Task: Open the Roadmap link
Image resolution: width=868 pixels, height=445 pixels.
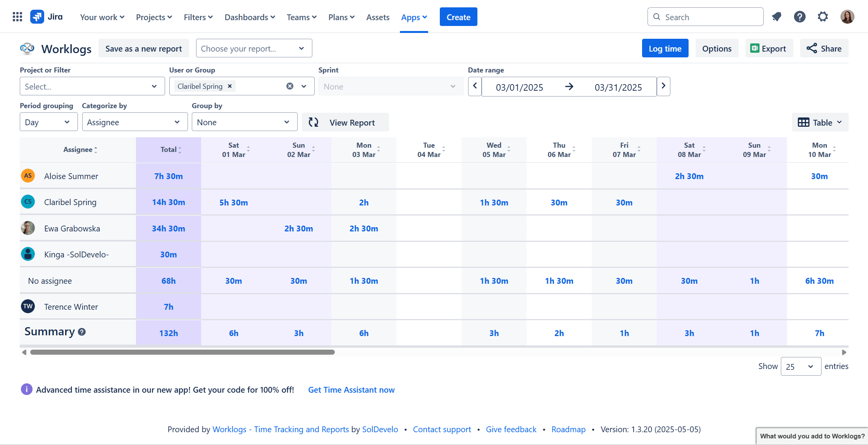Action: [568, 429]
